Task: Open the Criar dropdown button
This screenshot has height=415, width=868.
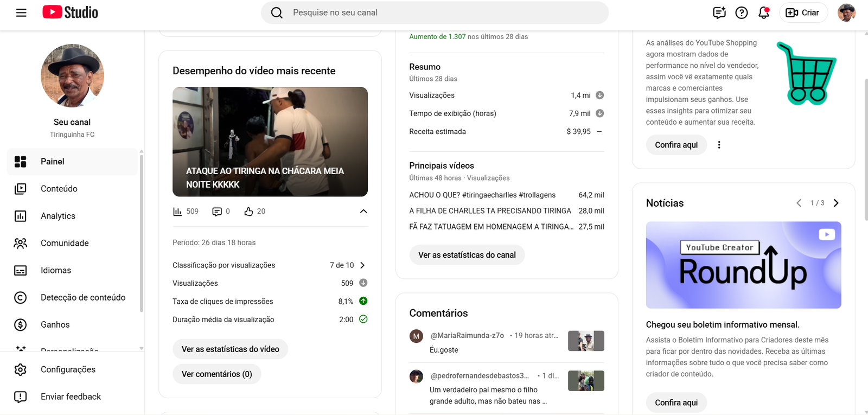Action: coord(803,12)
